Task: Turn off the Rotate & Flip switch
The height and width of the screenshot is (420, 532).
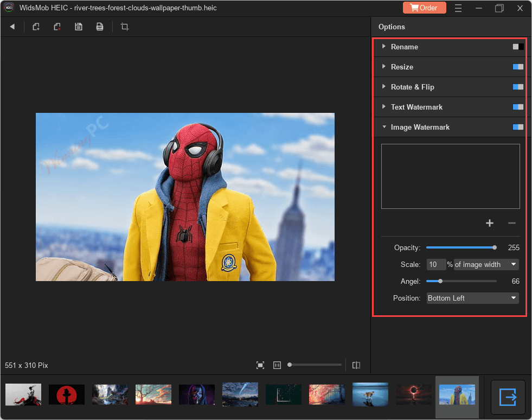Action: tap(518, 87)
